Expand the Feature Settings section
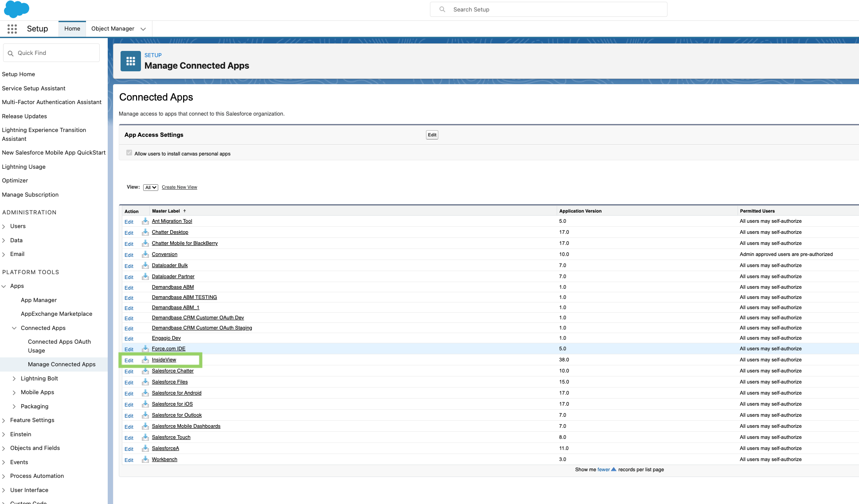Screen dimensions: 859x504 point(4,420)
